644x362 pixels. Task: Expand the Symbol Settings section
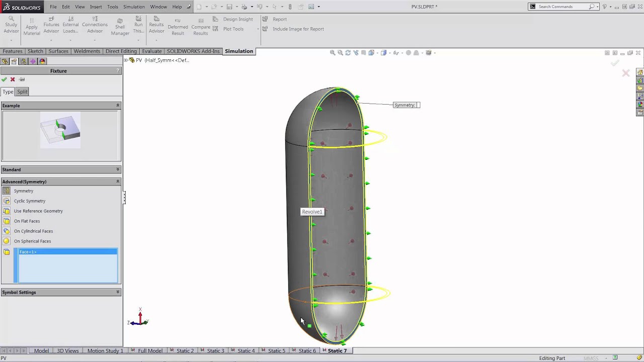click(x=118, y=292)
